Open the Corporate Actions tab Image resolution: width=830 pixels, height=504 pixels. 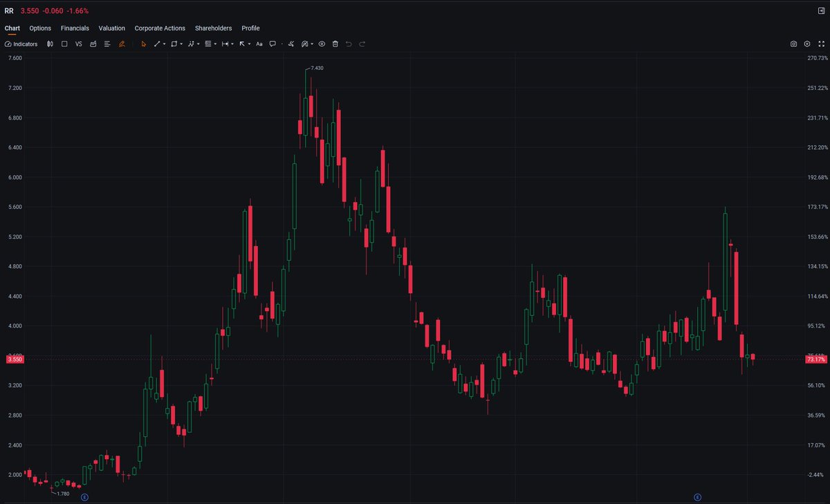(160, 28)
